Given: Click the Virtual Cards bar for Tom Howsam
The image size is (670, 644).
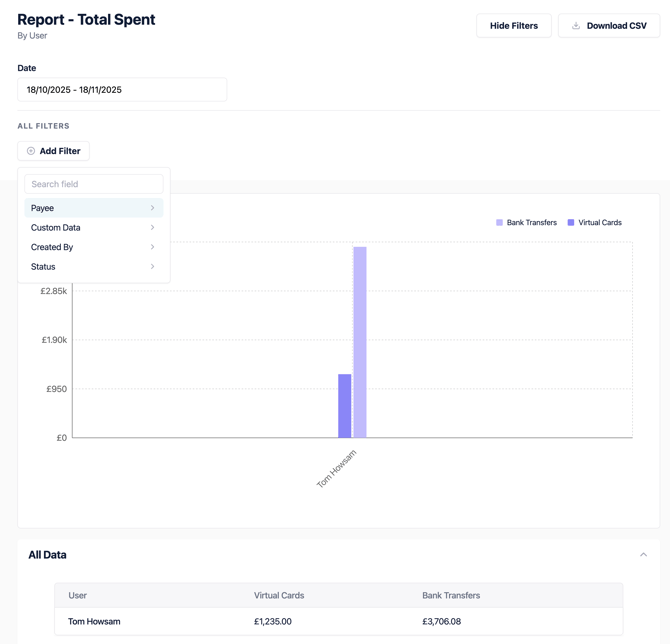Looking at the screenshot, I should coord(344,406).
